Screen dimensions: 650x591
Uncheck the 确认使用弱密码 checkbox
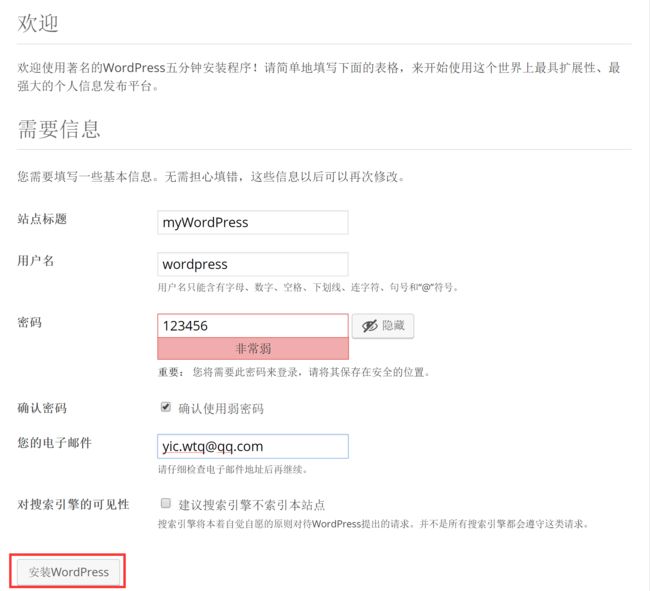pos(165,407)
